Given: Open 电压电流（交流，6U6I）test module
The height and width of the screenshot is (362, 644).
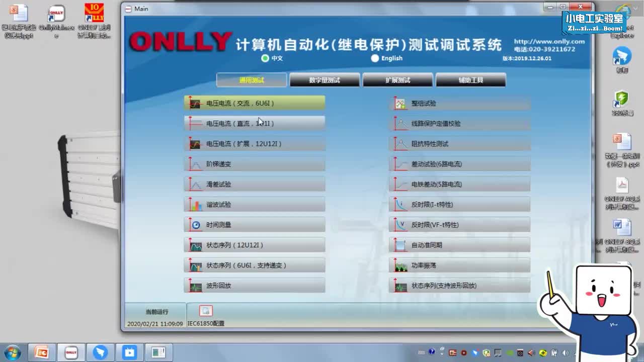Looking at the screenshot, I should coord(255,103).
